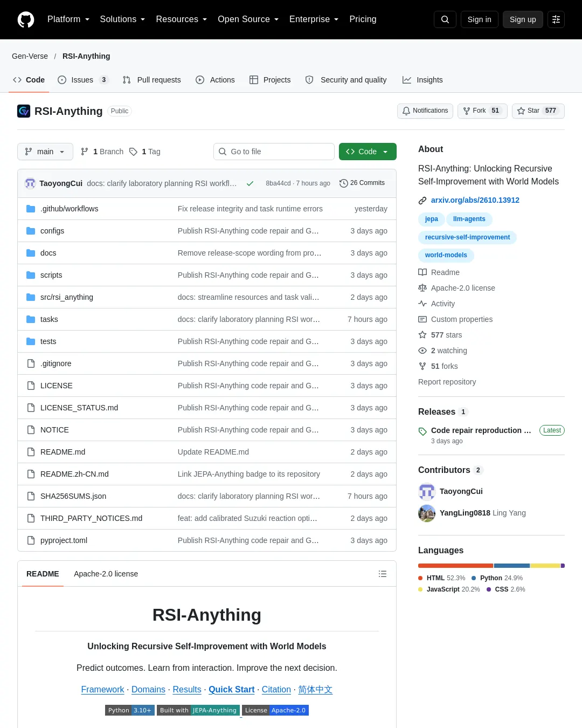Open Security and quality tab
Image resolution: width=582 pixels, height=728 pixels.
click(x=346, y=80)
